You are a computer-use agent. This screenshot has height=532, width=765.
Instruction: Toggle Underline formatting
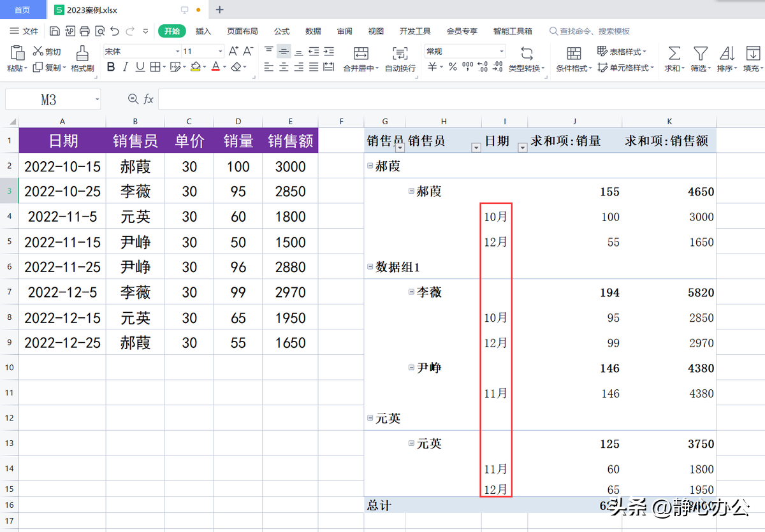click(x=140, y=67)
